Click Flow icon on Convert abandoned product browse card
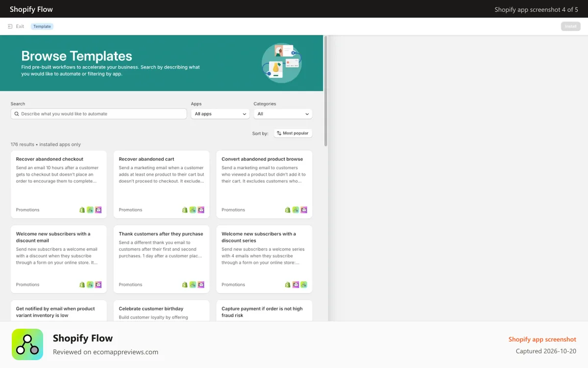The height and width of the screenshot is (368, 588). [x=296, y=210]
